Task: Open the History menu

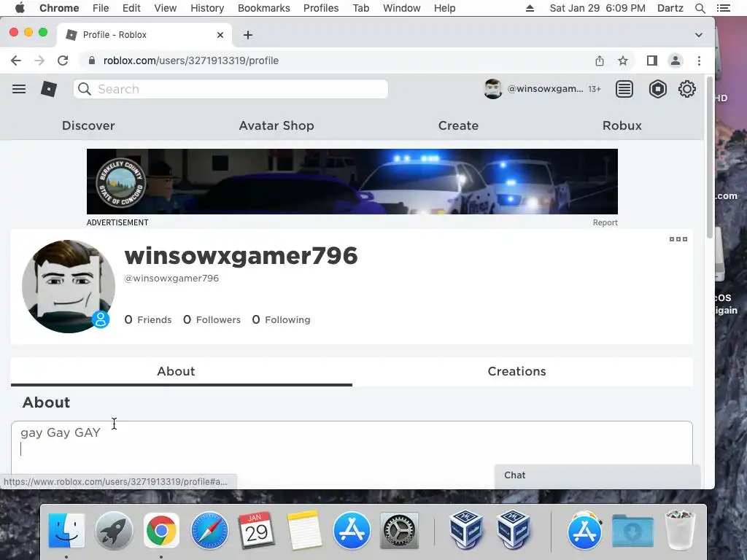Action: click(x=207, y=8)
